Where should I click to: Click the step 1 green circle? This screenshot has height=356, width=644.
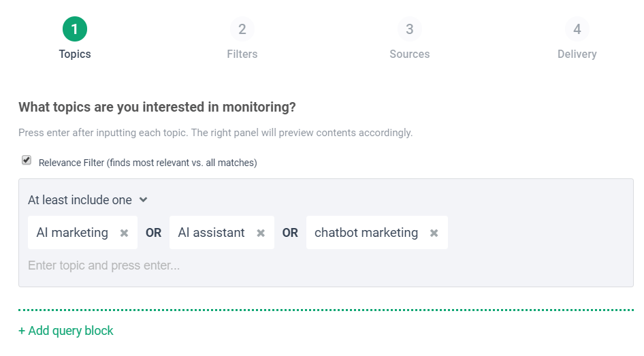pos(75,29)
